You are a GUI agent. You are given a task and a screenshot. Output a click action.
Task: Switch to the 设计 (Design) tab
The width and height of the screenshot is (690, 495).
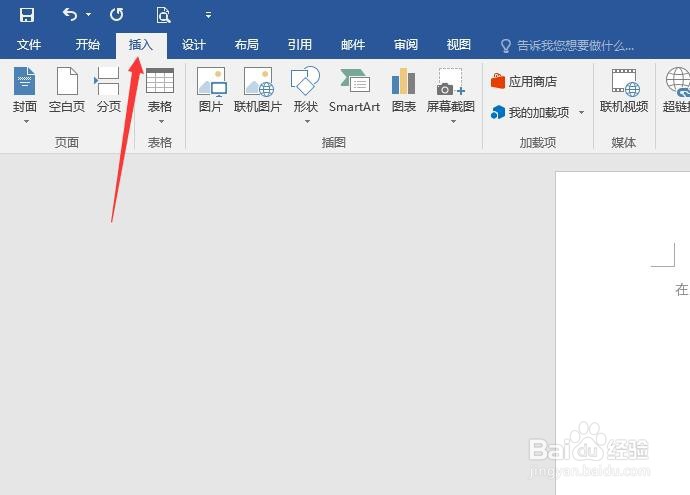point(194,45)
